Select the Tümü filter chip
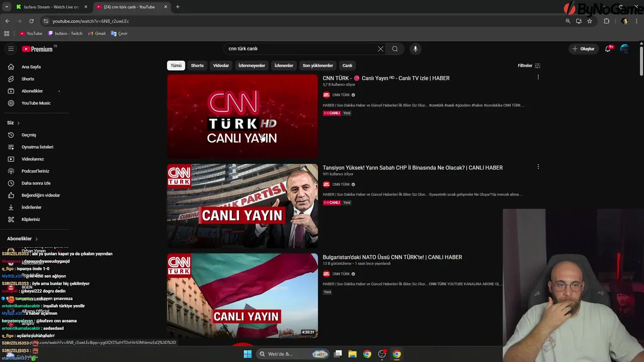The width and height of the screenshot is (644, 362). pos(176,65)
